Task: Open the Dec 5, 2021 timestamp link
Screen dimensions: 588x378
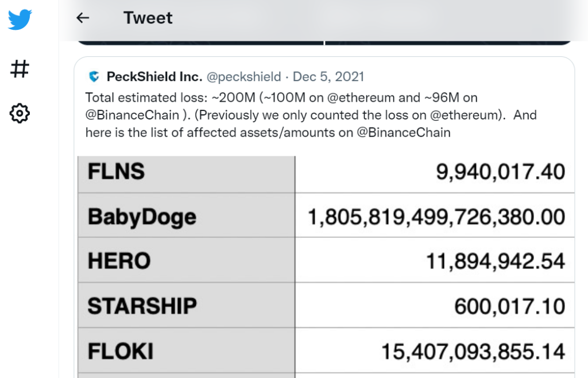Action: coord(328,76)
